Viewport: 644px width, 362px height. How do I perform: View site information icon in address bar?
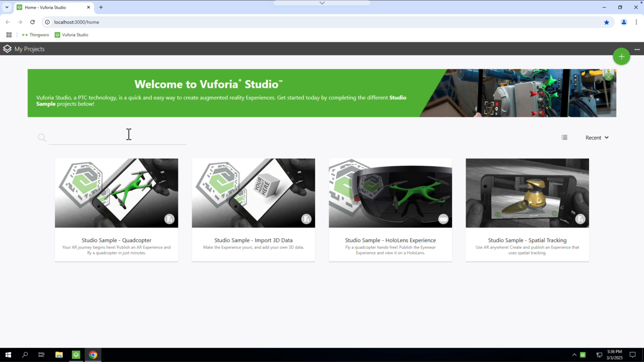[47, 22]
